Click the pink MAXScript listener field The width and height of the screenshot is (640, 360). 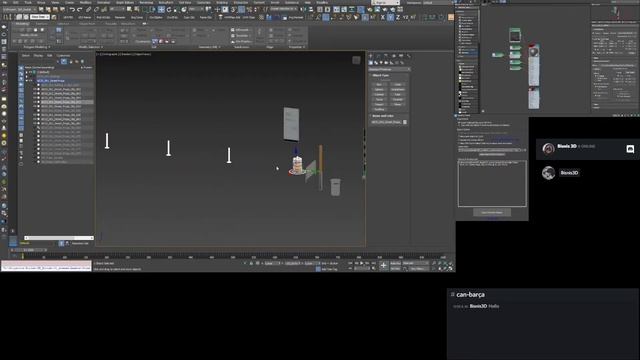click(x=46, y=263)
